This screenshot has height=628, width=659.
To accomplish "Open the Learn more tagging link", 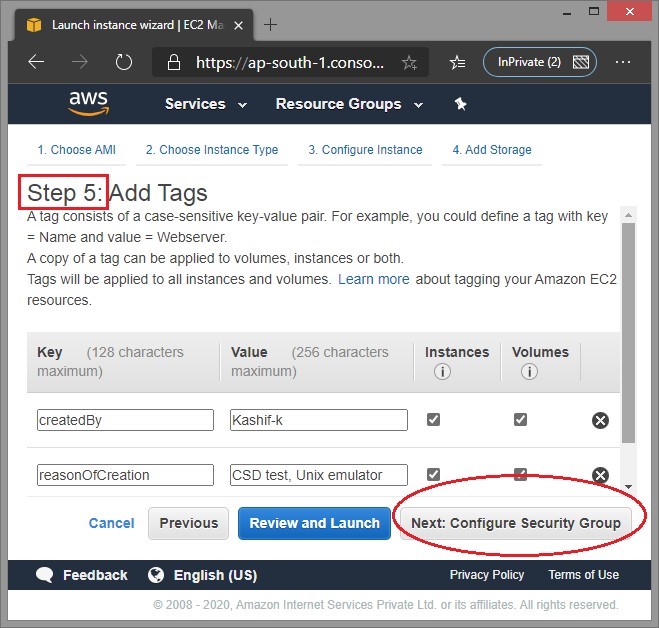I will pos(374,279).
